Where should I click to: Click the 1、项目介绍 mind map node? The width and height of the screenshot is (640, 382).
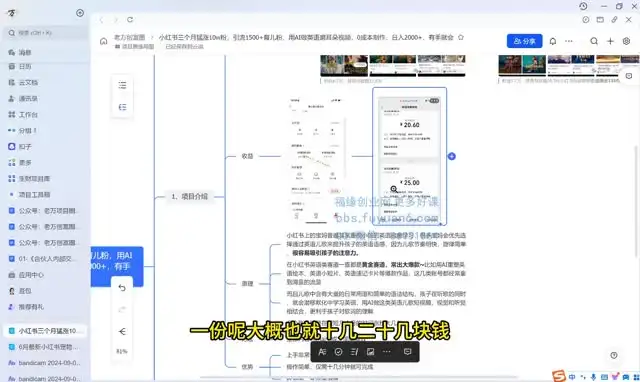pos(189,196)
